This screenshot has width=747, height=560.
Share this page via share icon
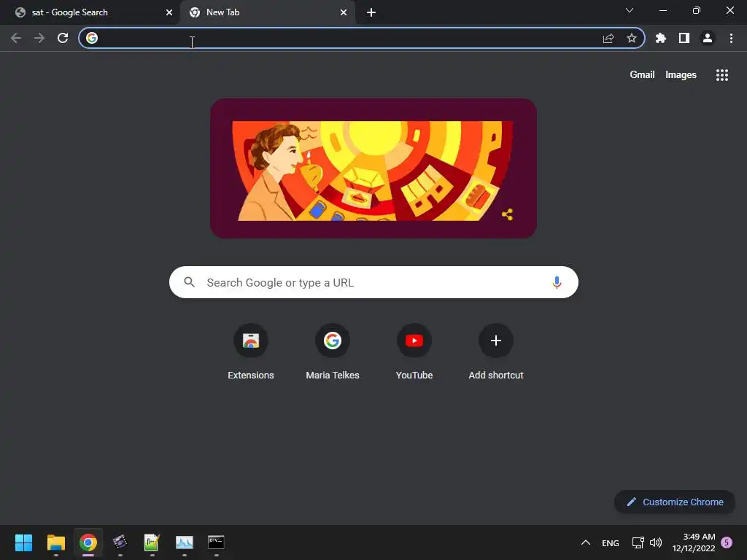point(608,38)
